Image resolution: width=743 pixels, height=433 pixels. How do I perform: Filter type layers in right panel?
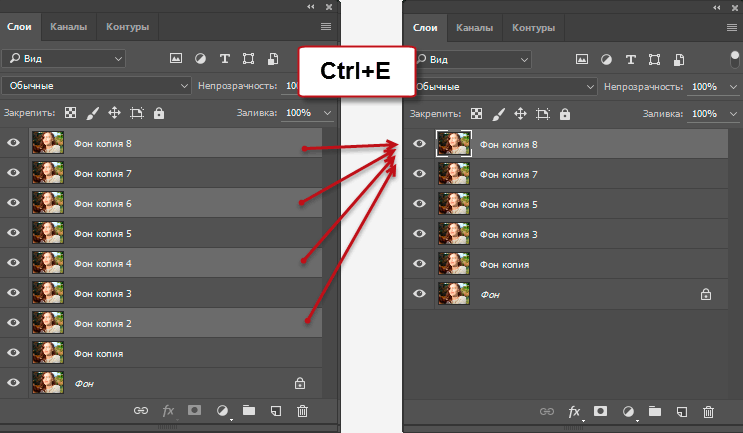pos(631,59)
